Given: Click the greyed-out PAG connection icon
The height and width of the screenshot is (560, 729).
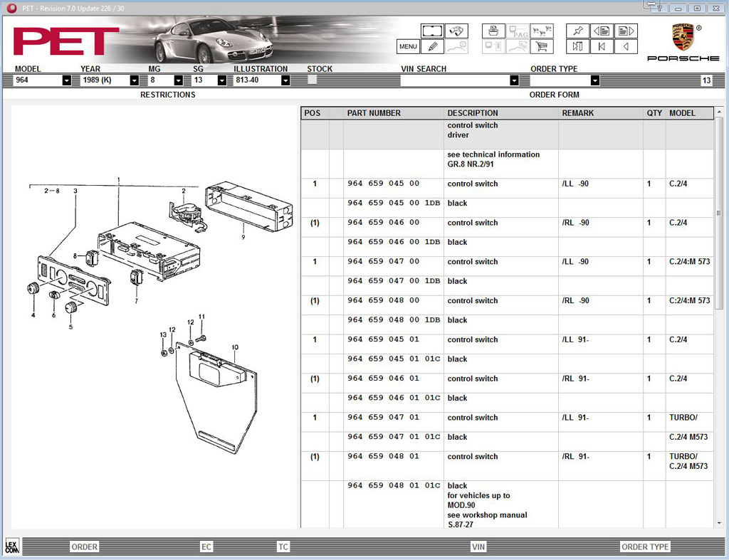Looking at the screenshot, I should [x=518, y=31].
